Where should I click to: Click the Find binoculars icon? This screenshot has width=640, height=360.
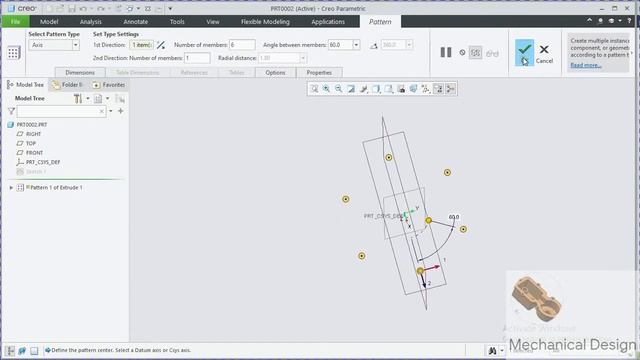492,351
